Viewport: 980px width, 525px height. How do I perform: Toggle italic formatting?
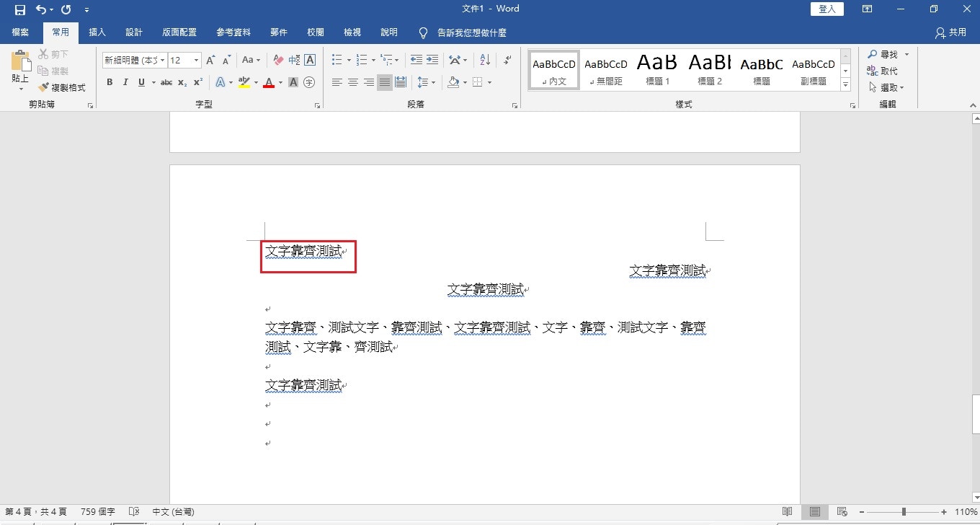click(125, 82)
